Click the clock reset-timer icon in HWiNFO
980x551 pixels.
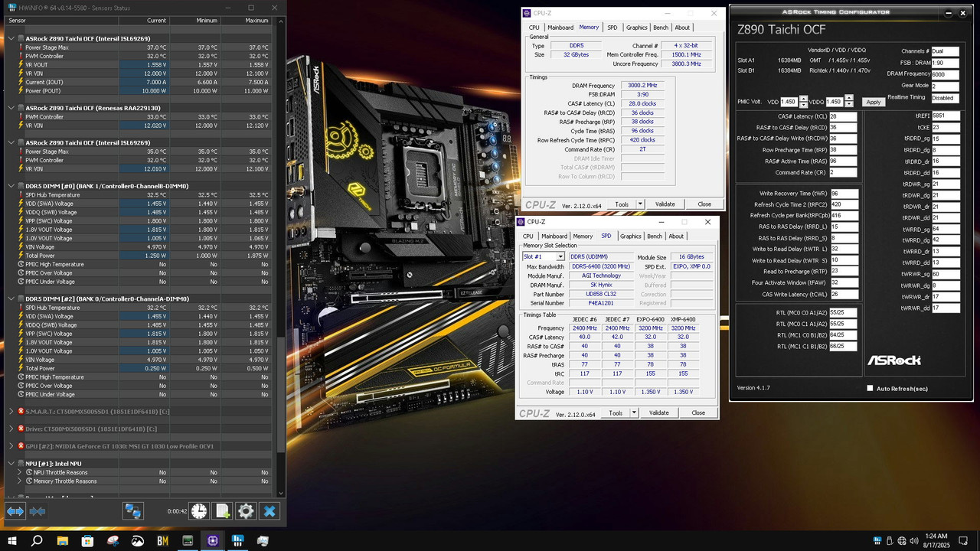(x=199, y=511)
